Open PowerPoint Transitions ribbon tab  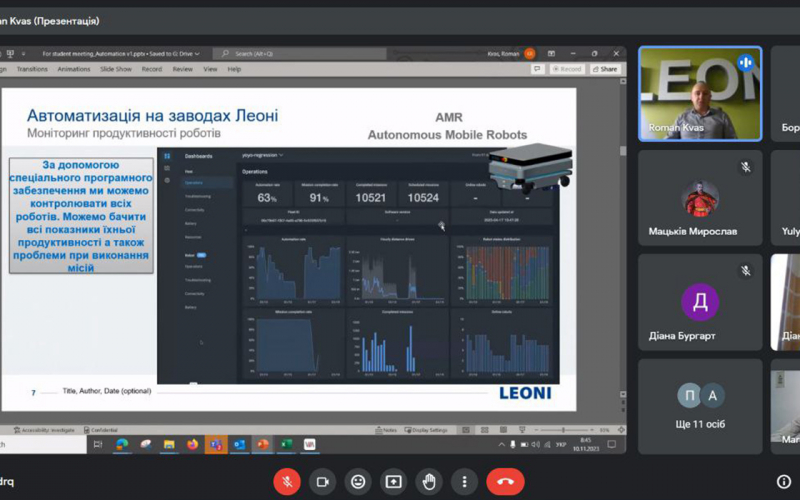(32, 69)
